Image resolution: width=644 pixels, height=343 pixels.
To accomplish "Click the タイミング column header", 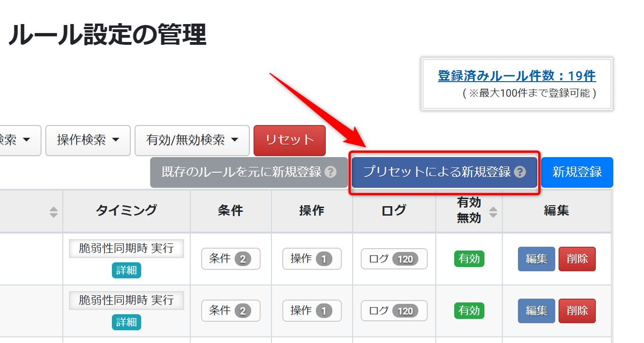I will [x=127, y=211].
